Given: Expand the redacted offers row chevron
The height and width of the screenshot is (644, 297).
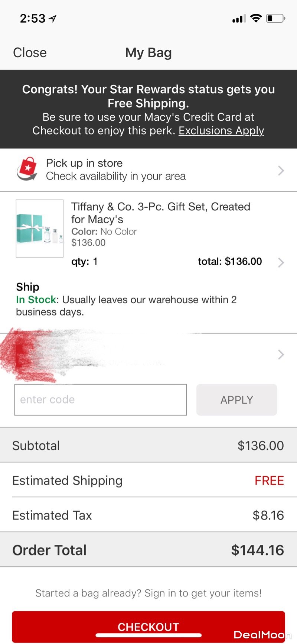Looking at the screenshot, I should (281, 355).
